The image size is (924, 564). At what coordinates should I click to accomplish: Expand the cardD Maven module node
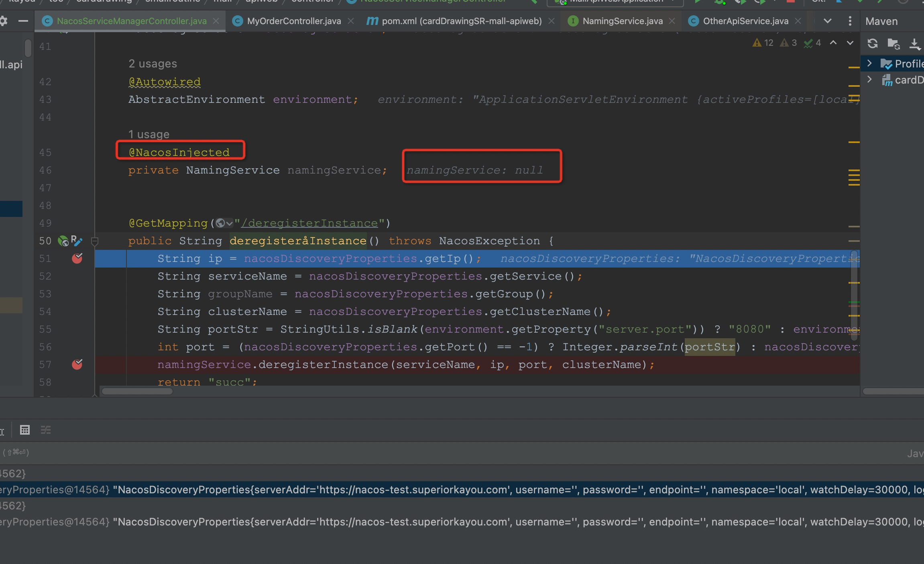869,80
